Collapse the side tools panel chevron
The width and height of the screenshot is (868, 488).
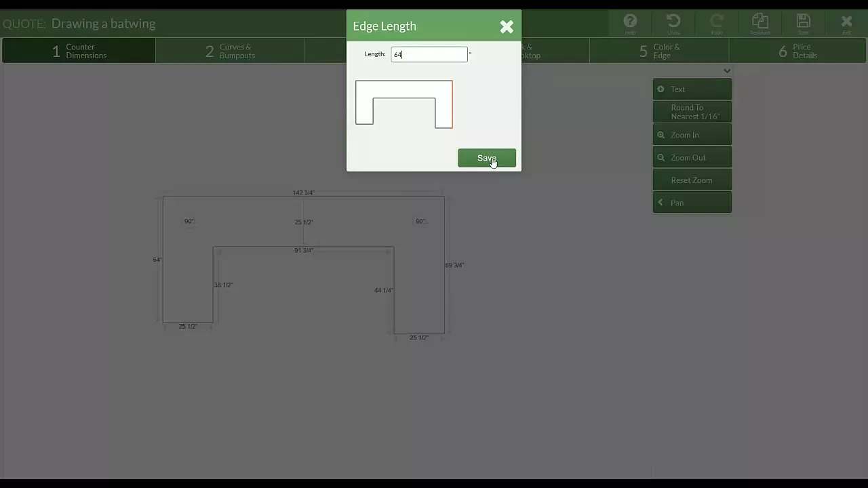(x=727, y=70)
